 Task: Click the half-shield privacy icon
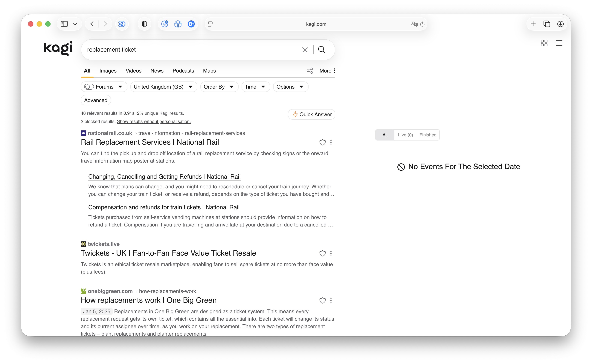144,24
